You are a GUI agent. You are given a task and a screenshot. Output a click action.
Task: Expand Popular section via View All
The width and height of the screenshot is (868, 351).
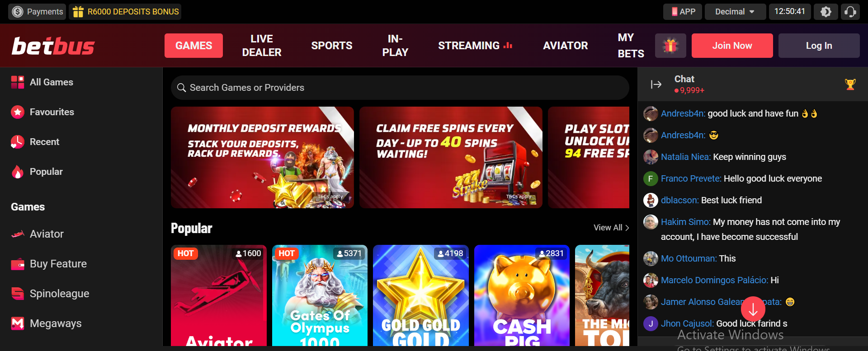[x=611, y=228]
